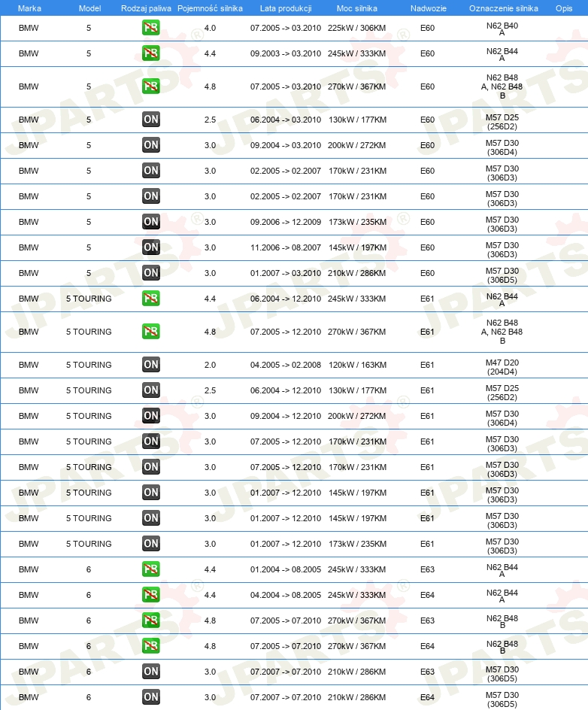The width and height of the screenshot is (588, 710).
Task: Click the petrol icon in the E60 4.4 row
Action: [150, 53]
